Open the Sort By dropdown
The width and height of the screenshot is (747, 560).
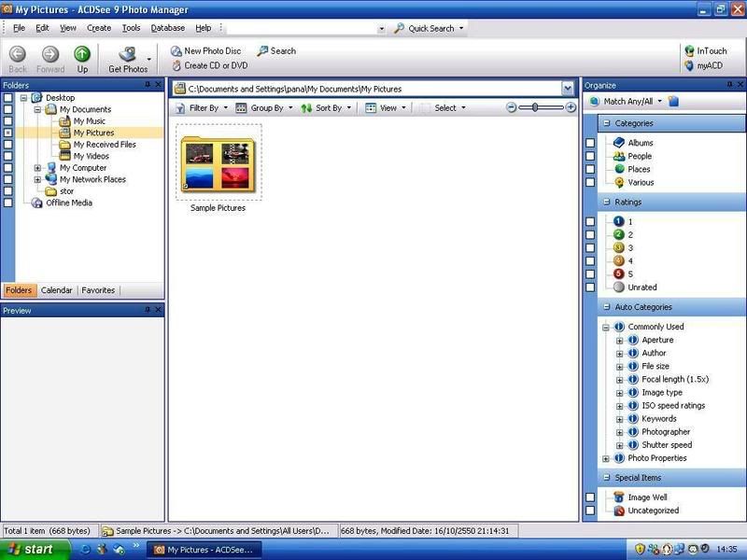click(x=326, y=108)
